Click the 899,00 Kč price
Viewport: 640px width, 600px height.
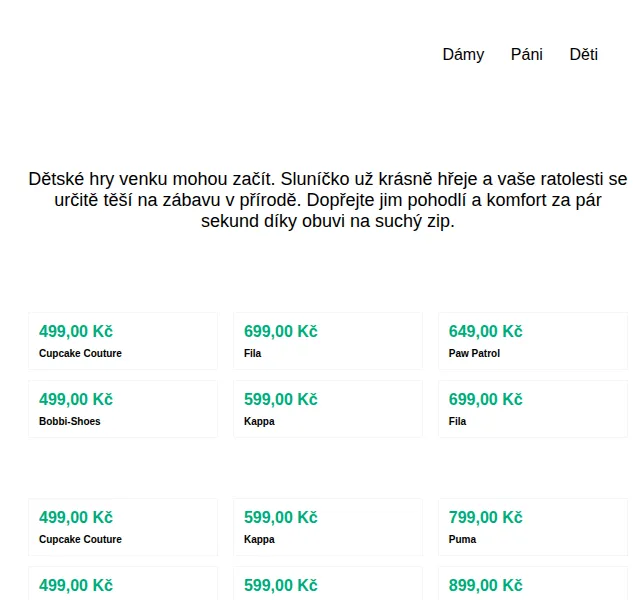point(485,585)
